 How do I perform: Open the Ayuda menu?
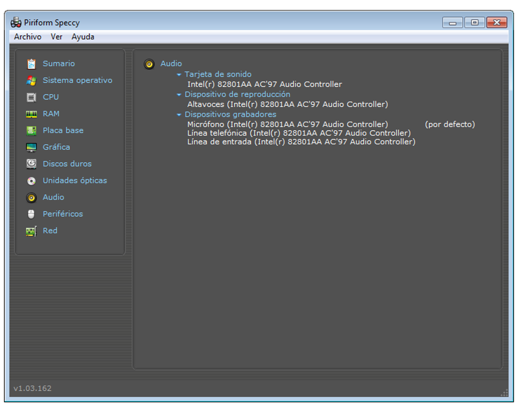click(83, 36)
